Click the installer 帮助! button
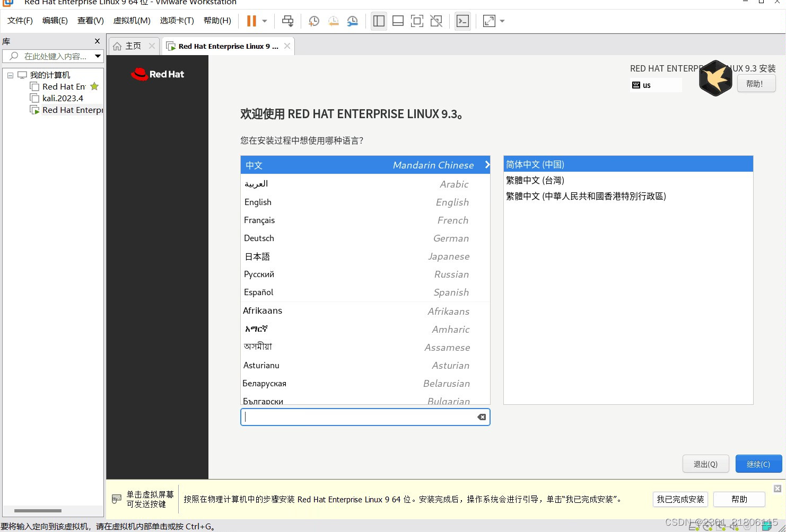Image resolution: width=786 pixels, height=532 pixels. (756, 84)
